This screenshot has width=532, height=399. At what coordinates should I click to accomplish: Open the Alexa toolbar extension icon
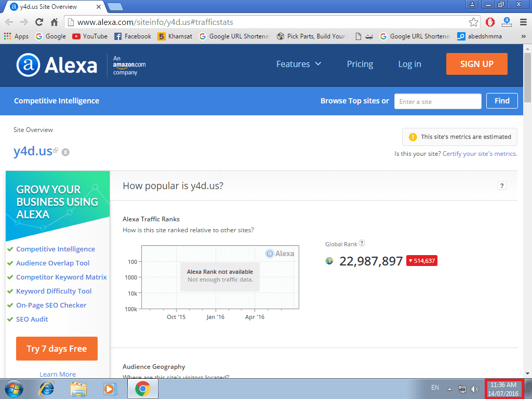tap(507, 22)
